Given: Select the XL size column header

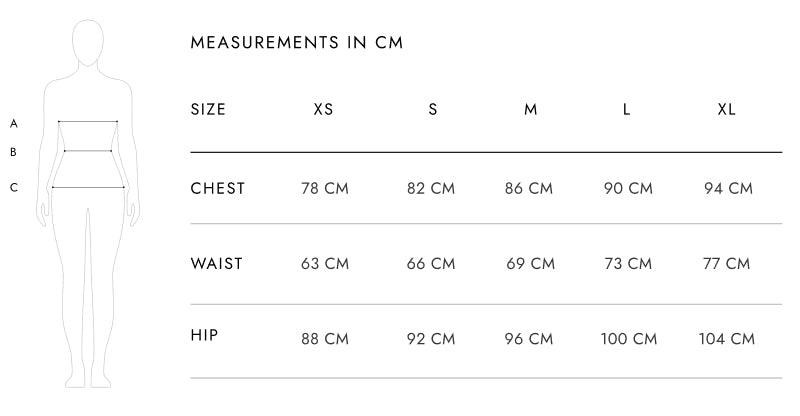Looking at the screenshot, I should pyautogui.click(x=727, y=109).
